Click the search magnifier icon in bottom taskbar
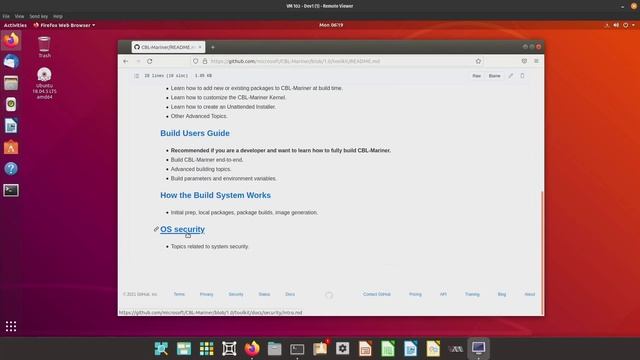 tap(161, 349)
